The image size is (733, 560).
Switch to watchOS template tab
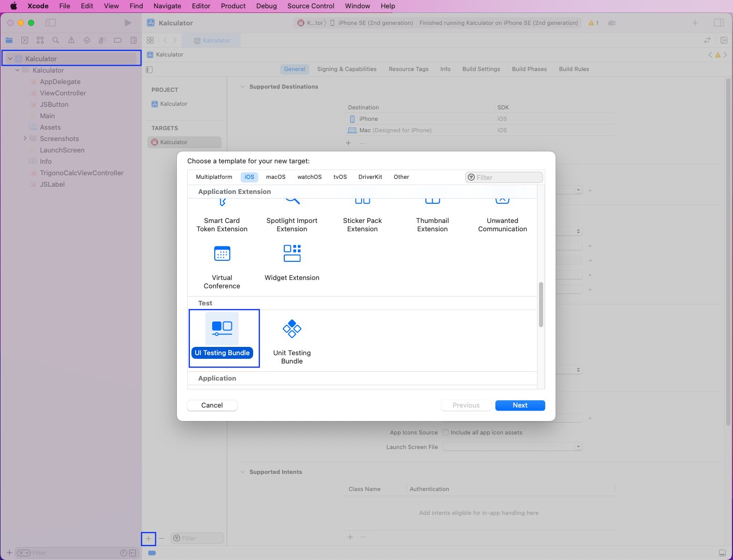point(310,177)
